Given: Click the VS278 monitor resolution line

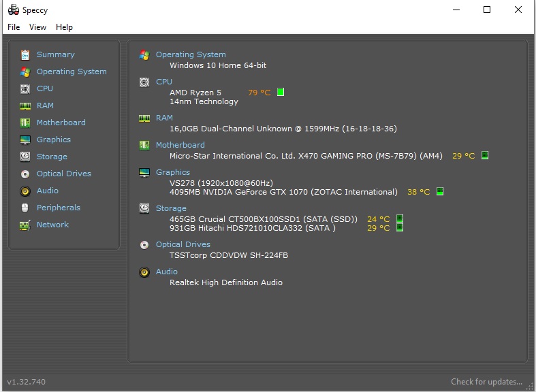Looking at the screenshot, I should [221, 183].
